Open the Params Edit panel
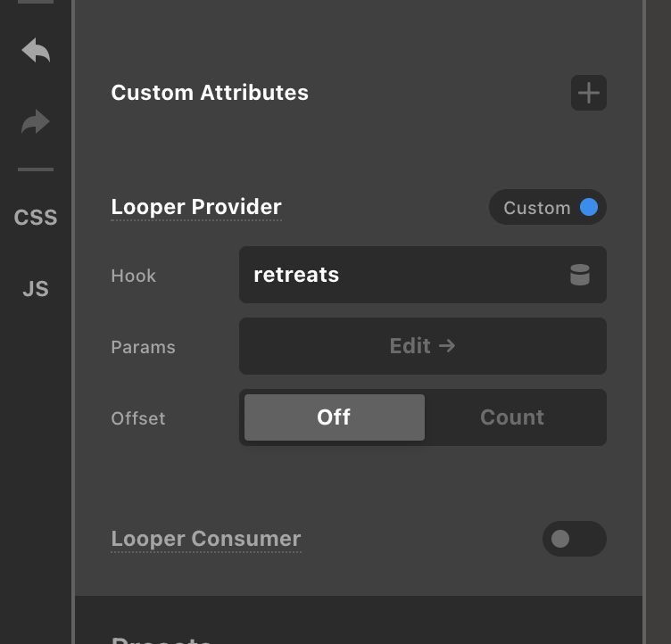Viewport: 671px width, 644px height. [422, 346]
